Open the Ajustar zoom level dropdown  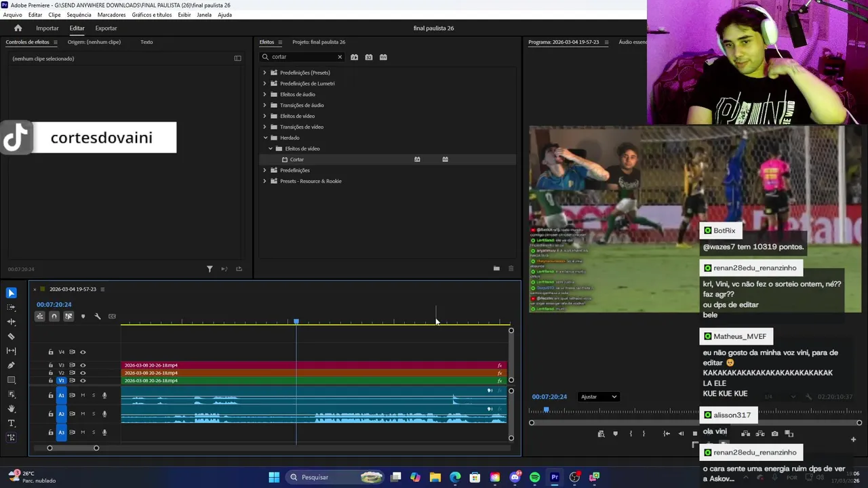[x=598, y=396]
